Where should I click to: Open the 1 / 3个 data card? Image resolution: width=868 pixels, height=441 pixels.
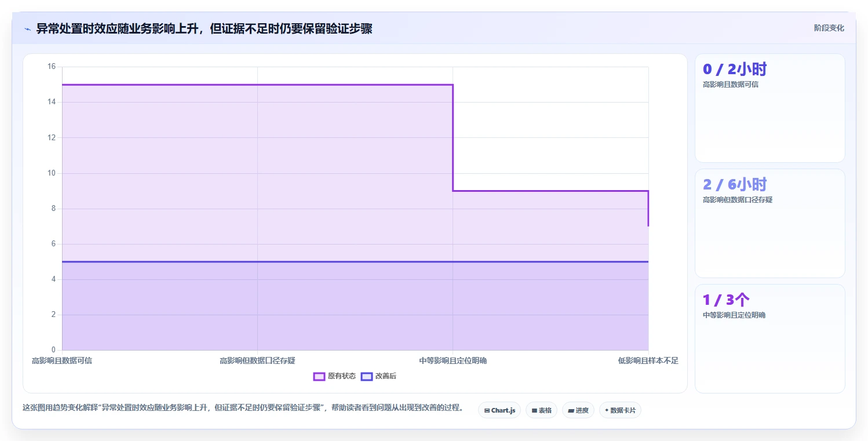[x=769, y=338]
